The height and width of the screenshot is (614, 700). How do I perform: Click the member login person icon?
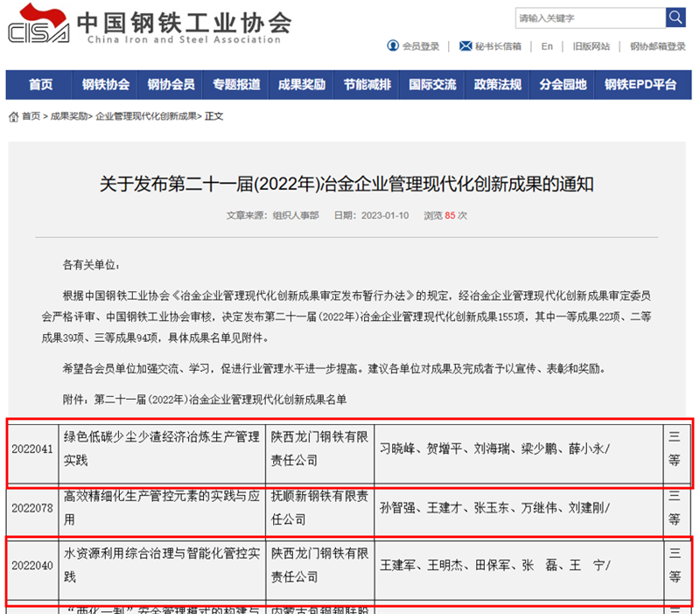(393, 46)
